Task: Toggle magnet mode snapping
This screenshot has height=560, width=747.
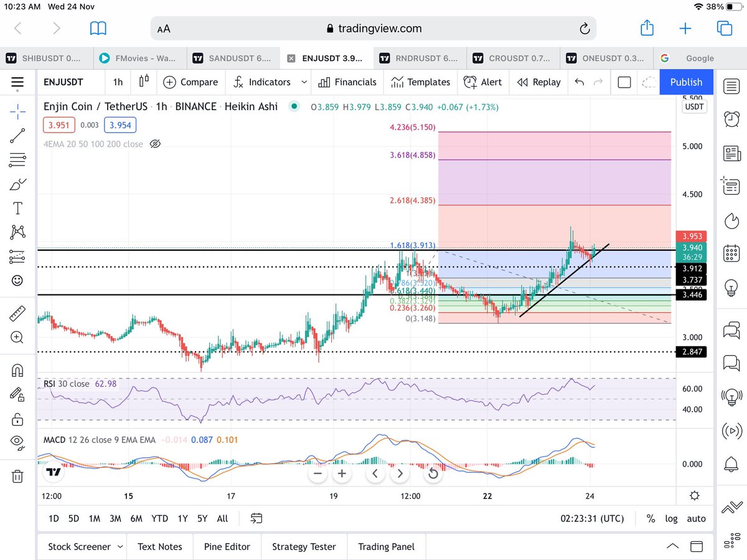Action: (x=17, y=370)
